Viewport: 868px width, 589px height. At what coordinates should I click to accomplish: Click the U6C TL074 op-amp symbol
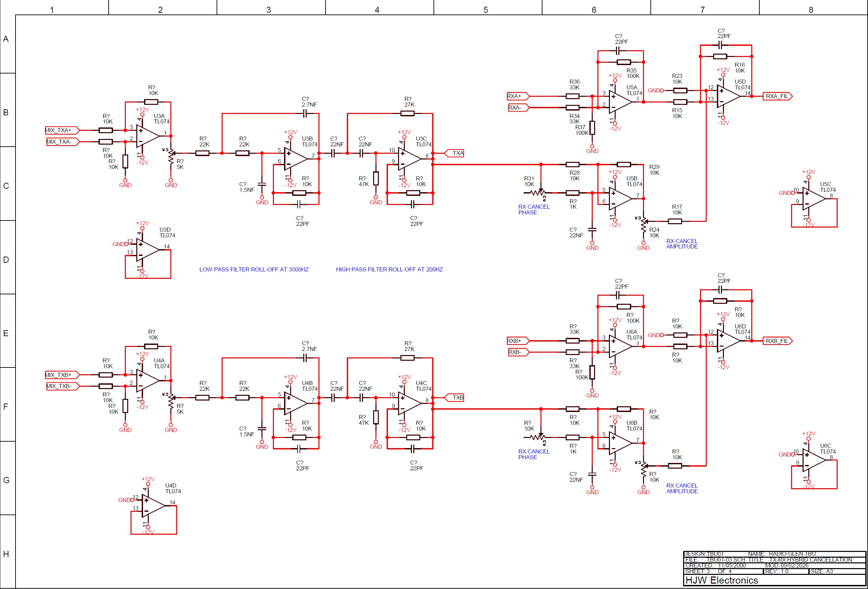pyautogui.click(x=813, y=460)
